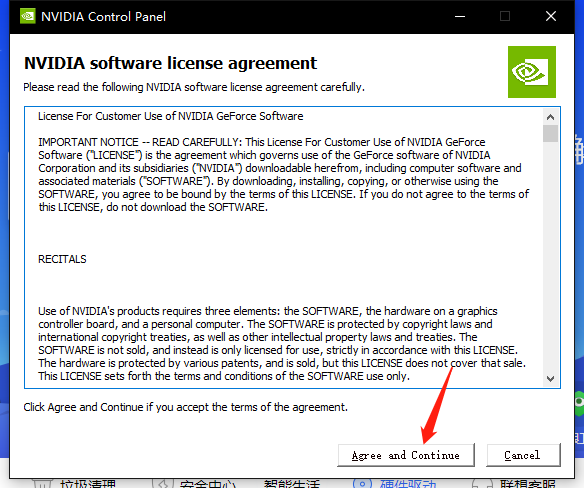Close the NVIDIA Control Panel dialog
Screen dimensions: 584x488
pyautogui.click(x=551, y=16)
